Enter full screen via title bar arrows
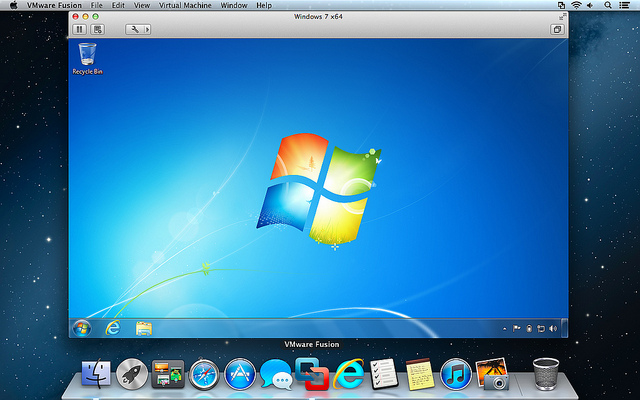 [561, 17]
